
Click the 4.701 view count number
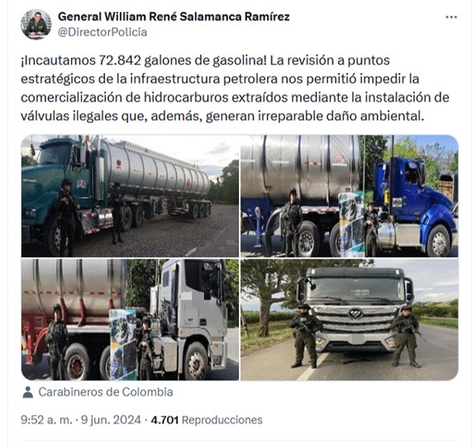(164, 420)
